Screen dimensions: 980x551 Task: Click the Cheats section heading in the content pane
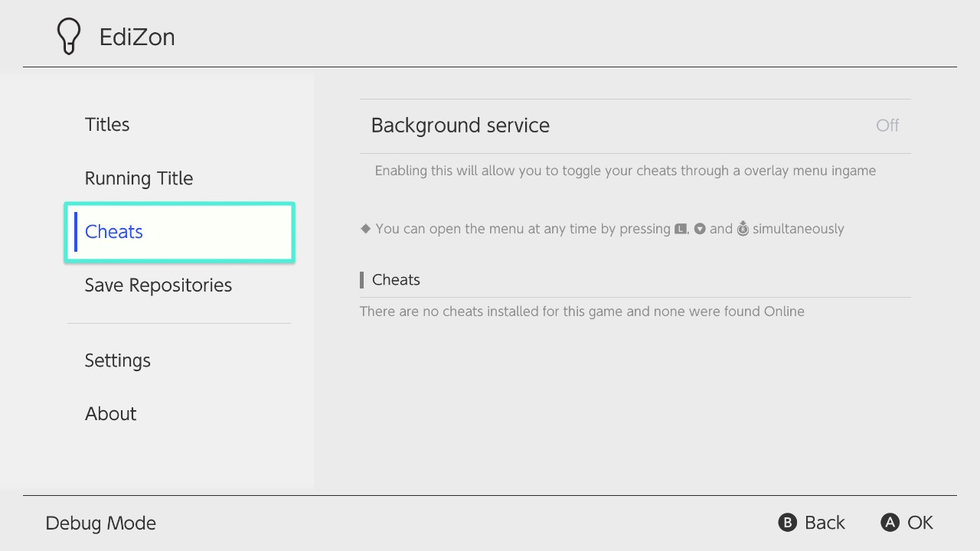click(x=396, y=280)
